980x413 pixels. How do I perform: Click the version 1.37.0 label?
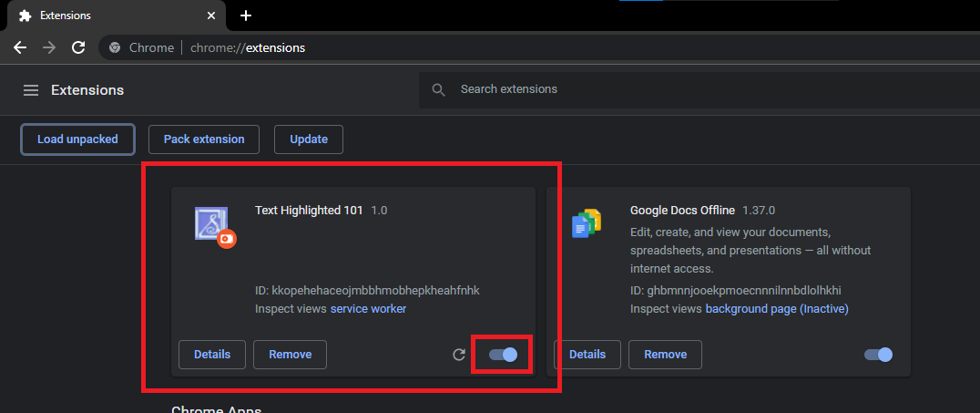pos(759,211)
